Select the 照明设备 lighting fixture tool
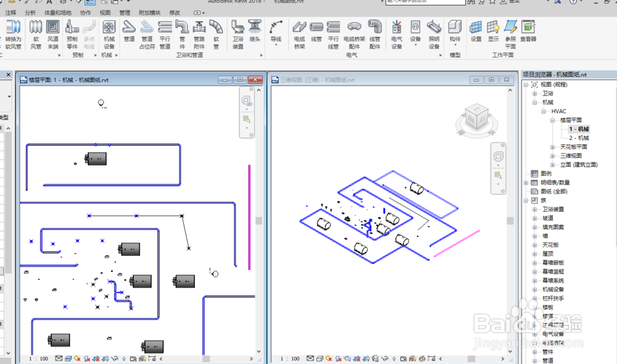This screenshot has height=364, width=617. [x=434, y=35]
